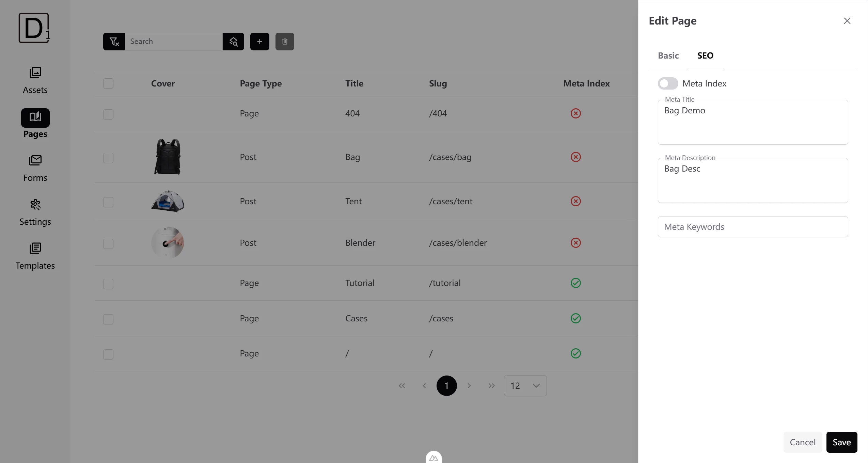Clear filters with the funnel icon

pyautogui.click(x=114, y=42)
